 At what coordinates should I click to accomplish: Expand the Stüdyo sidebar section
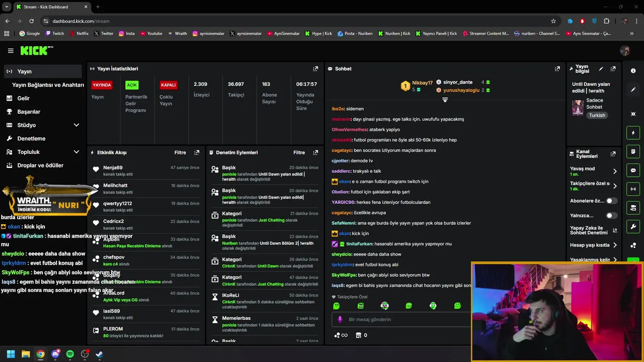pos(76,125)
